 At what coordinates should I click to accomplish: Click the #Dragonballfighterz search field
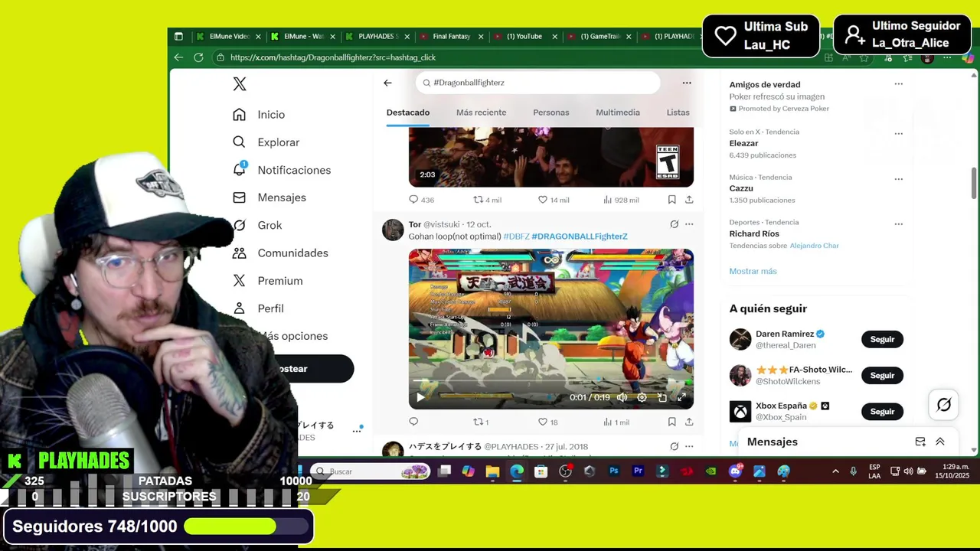538,83
